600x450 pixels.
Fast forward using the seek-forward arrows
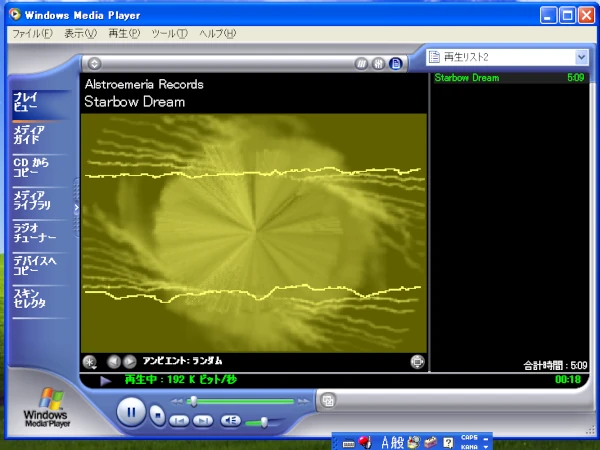coord(303,401)
